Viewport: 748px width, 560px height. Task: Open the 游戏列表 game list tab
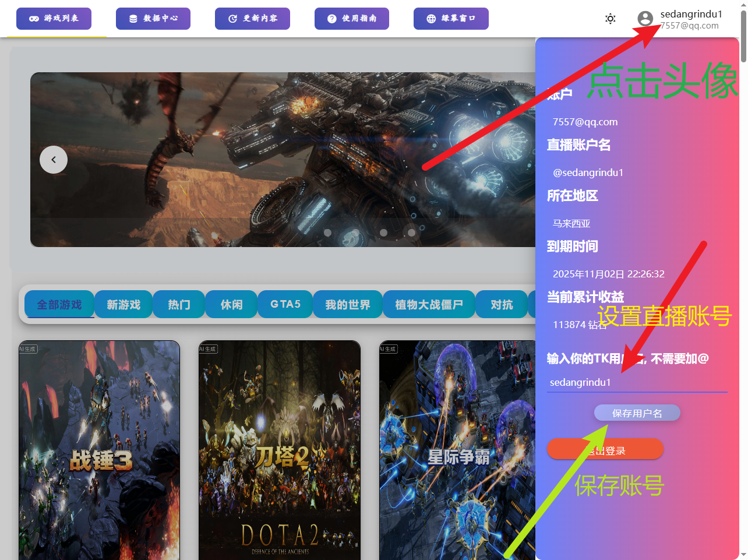[54, 19]
